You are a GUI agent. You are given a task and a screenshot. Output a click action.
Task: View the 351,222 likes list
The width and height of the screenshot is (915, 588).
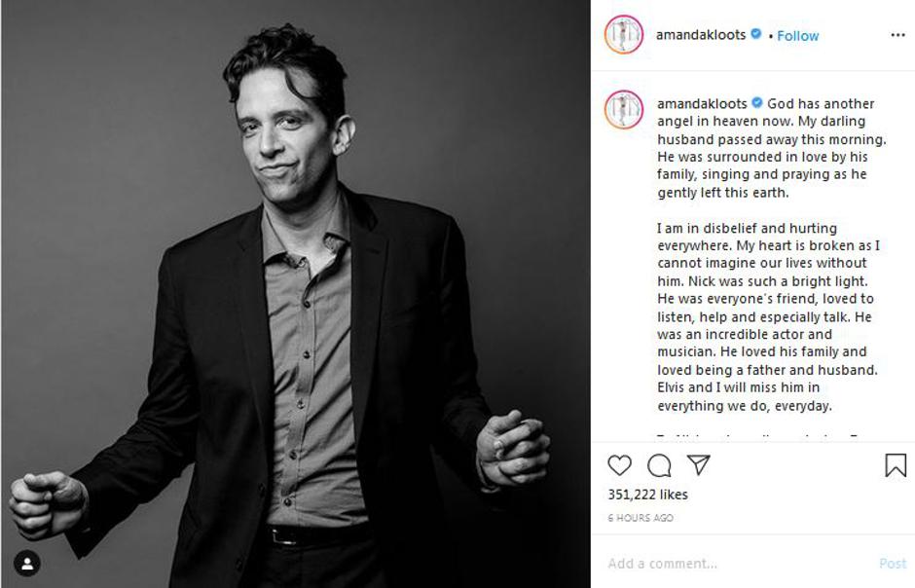click(647, 495)
